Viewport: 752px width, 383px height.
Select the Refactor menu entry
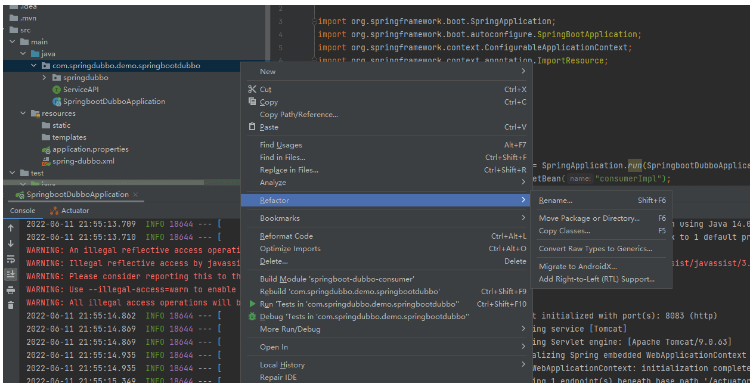tap(386, 200)
